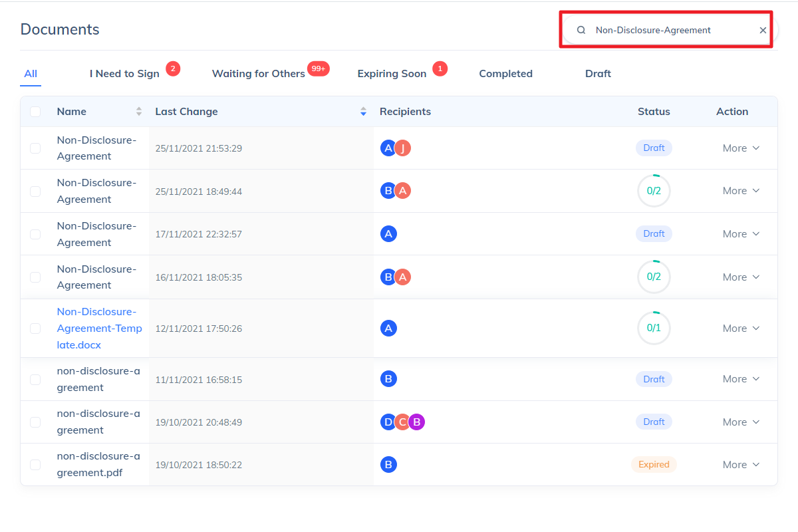The width and height of the screenshot is (798, 532).
Task: Check the Non-Disclosure-Agreement-Template.docx row
Action: point(35,329)
